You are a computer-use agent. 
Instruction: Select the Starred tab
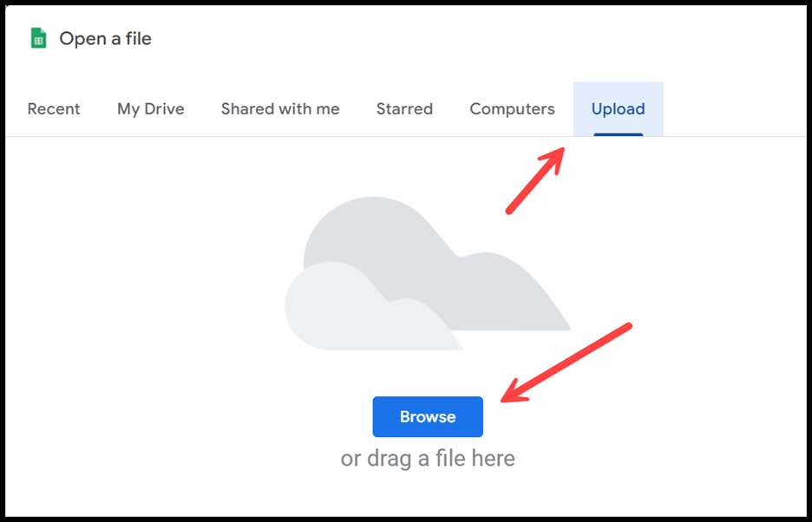pos(404,108)
